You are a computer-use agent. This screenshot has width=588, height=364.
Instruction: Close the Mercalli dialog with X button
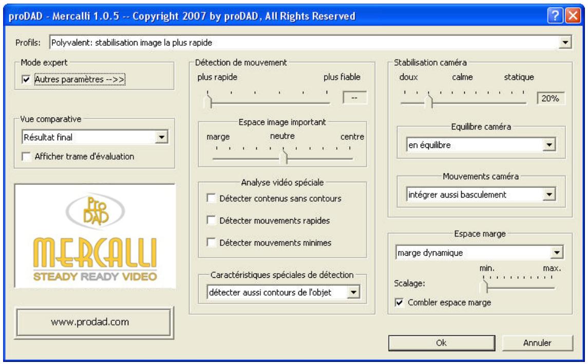pyautogui.click(x=573, y=16)
